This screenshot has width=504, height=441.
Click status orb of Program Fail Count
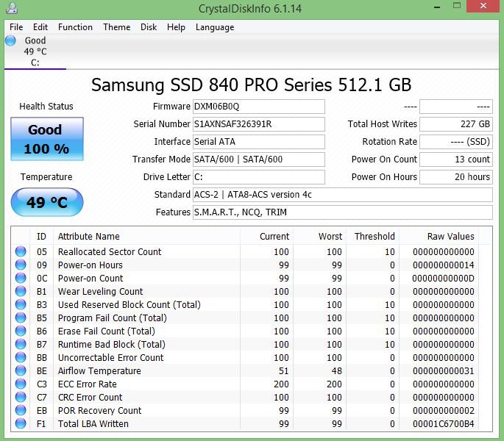pyautogui.click(x=21, y=318)
